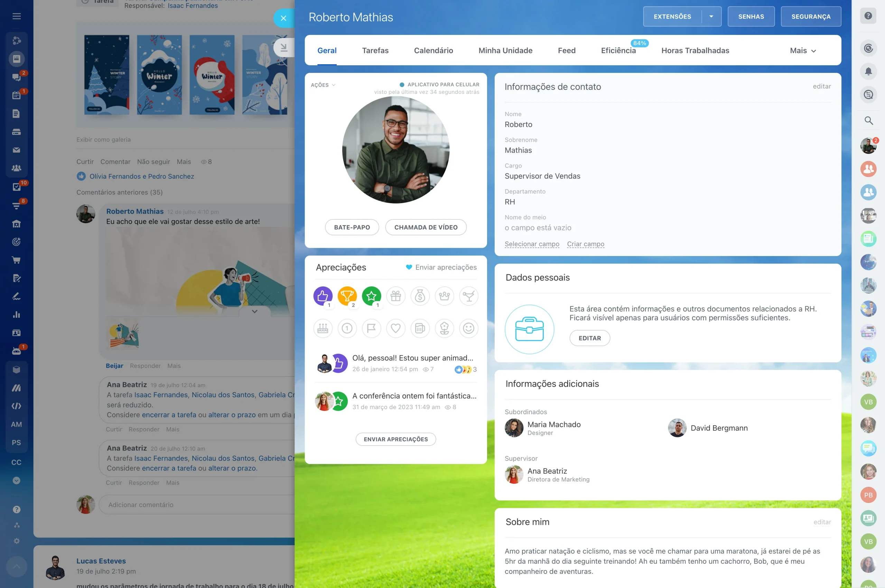The height and width of the screenshot is (588, 885).
Task: Click the Criar campo link
Action: tap(586, 244)
